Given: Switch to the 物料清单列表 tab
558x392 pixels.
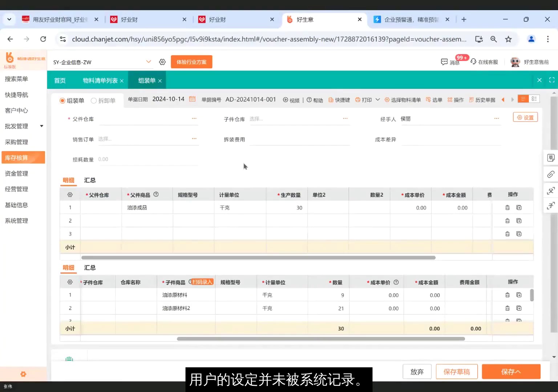Looking at the screenshot, I should (100, 80).
